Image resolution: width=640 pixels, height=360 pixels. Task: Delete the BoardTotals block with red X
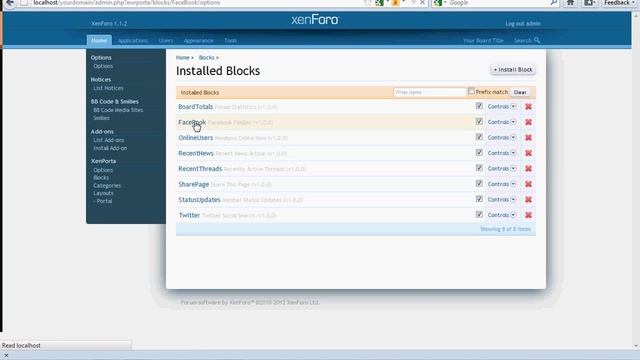[528, 107]
